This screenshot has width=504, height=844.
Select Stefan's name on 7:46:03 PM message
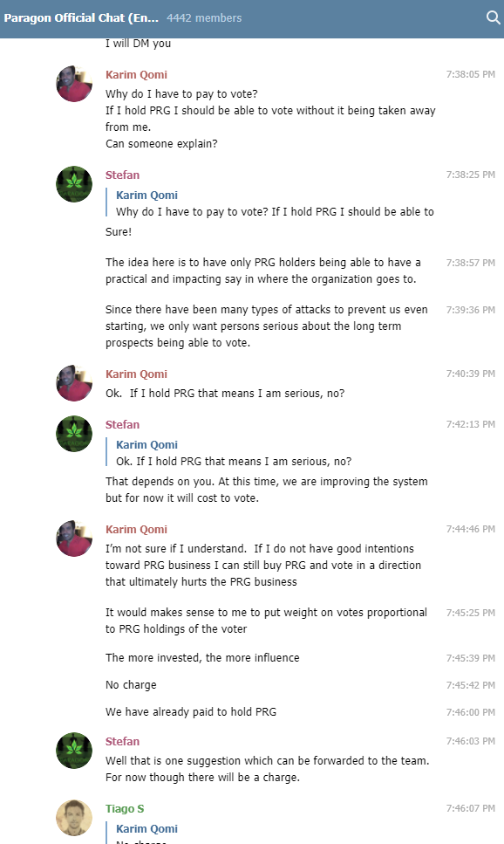pos(122,741)
